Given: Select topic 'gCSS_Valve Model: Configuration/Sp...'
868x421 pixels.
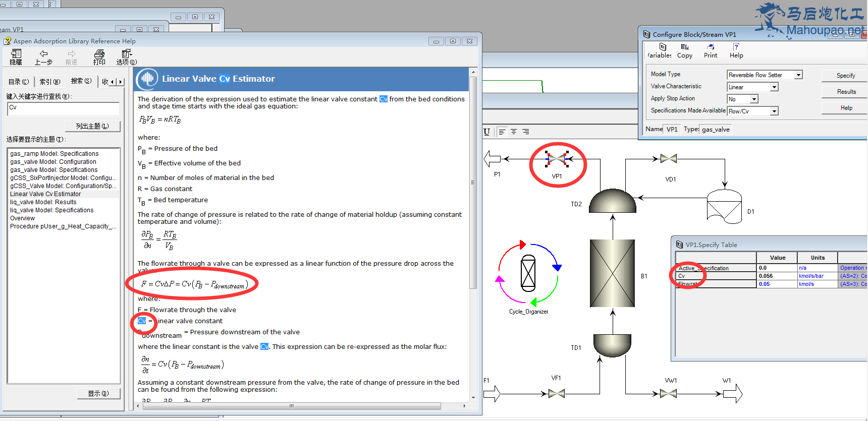Looking at the screenshot, I should pyautogui.click(x=63, y=186).
